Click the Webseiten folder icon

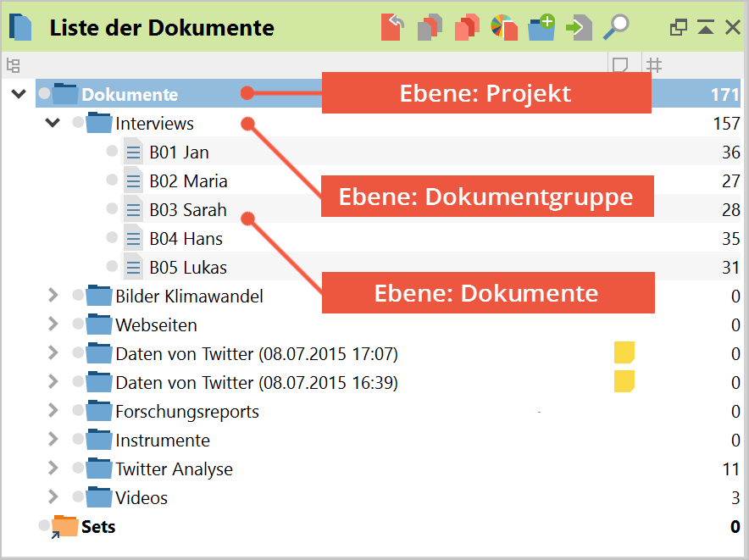click(99, 324)
